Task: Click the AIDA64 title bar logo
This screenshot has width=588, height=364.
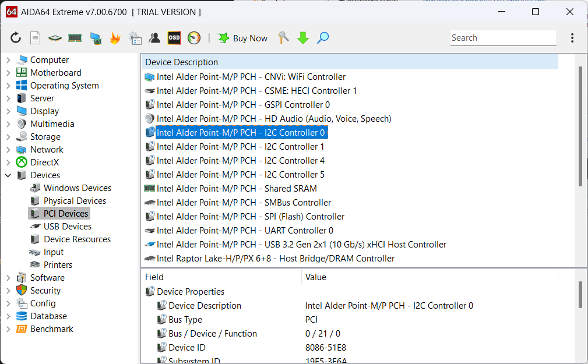Action: (x=11, y=12)
